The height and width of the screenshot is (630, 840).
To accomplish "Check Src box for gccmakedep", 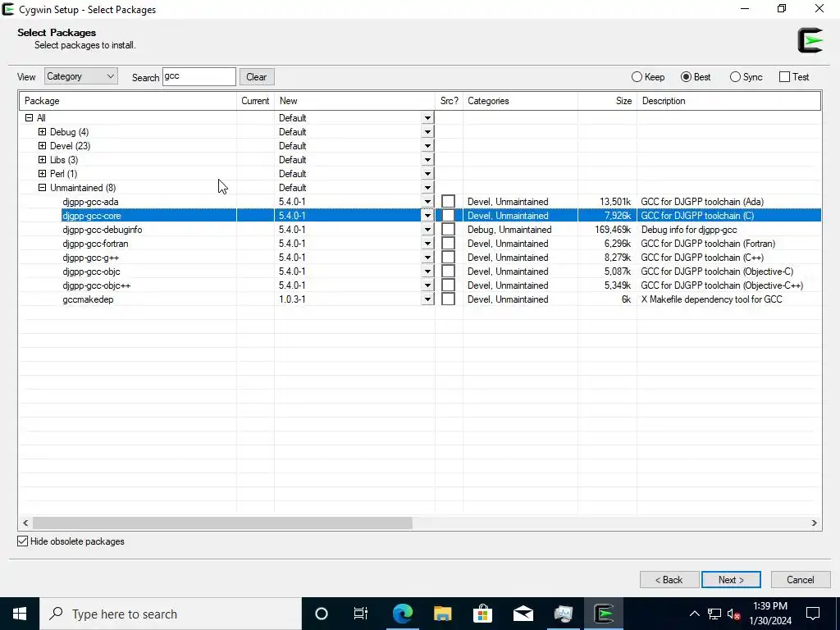I will point(449,299).
